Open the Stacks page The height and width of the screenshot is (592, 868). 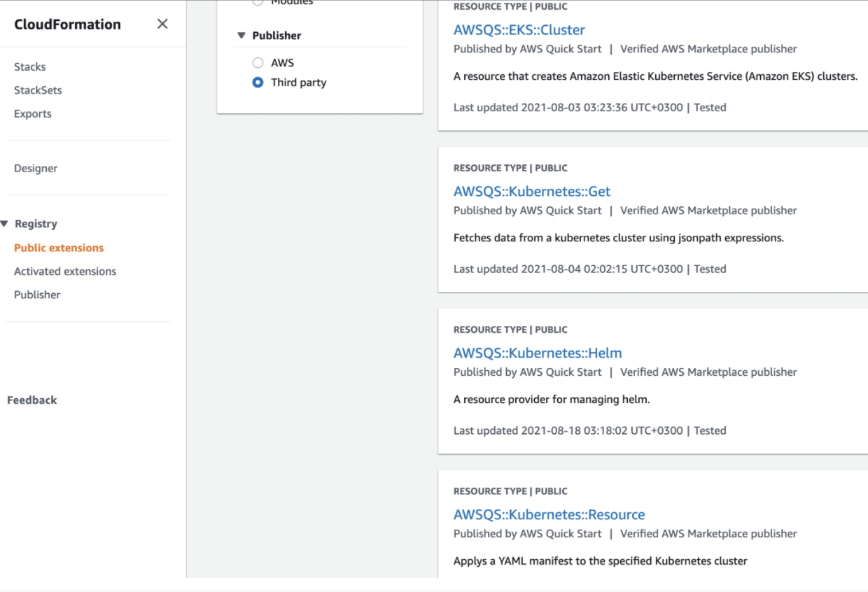pyautogui.click(x=29, y=66)
